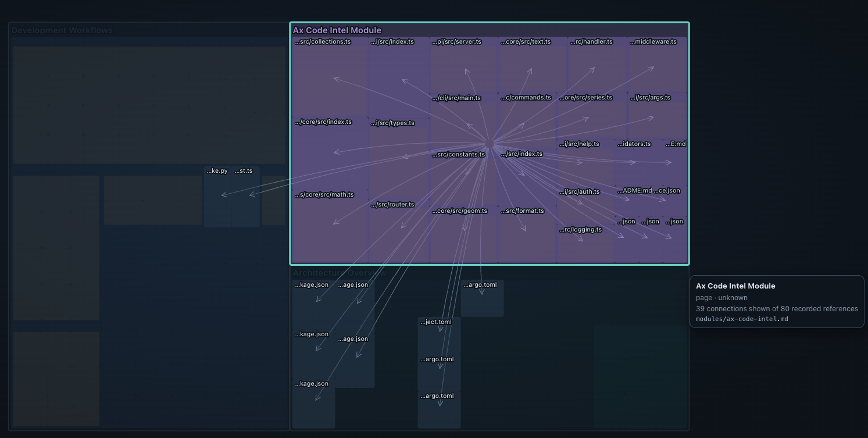Screen dimensions: 868x438
Task: Click the Ax Code Intel Module group title
Action: tap(337, 30)
